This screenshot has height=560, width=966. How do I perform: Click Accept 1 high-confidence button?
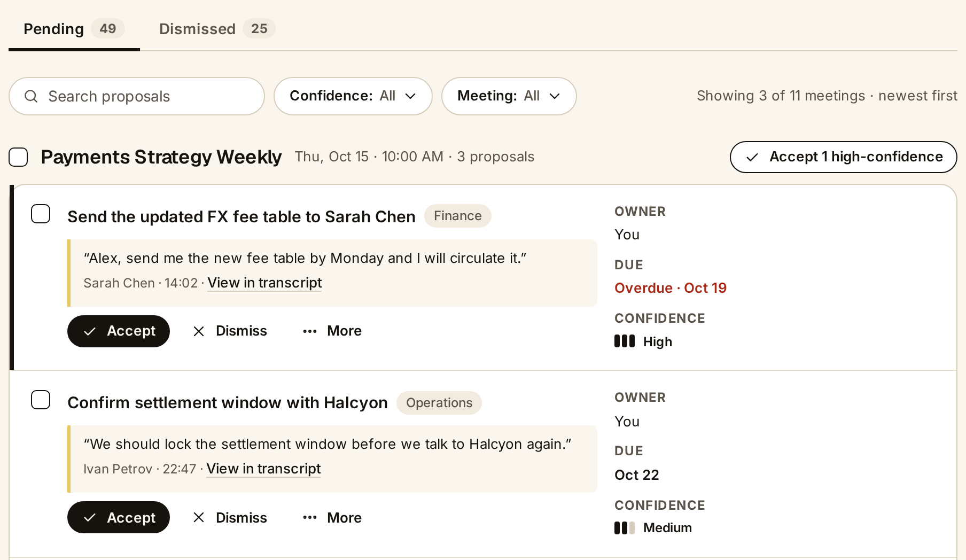pos(843,157)
